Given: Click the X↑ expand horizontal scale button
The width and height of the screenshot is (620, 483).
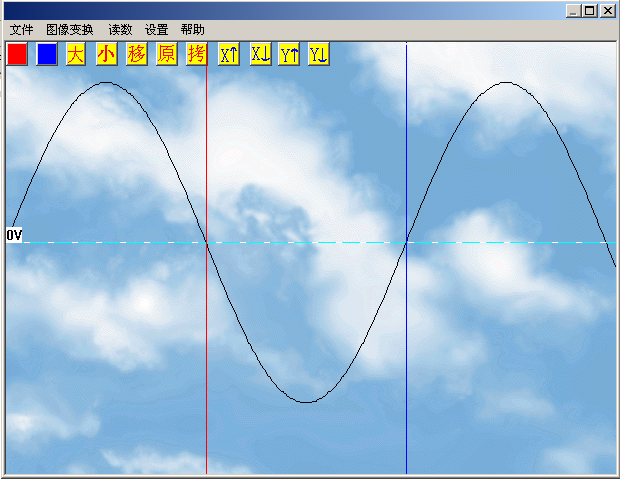Looking at the screenshot, I should 229,54.
